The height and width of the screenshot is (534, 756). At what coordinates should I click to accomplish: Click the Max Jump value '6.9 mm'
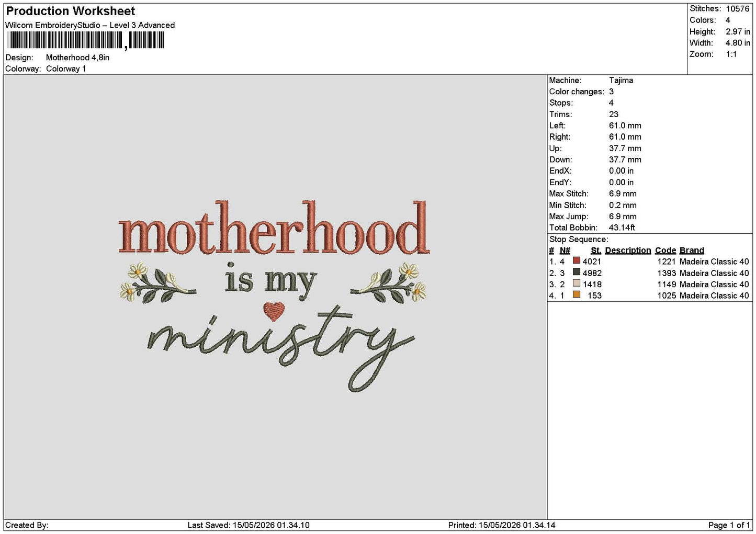(x=623, y=216)
